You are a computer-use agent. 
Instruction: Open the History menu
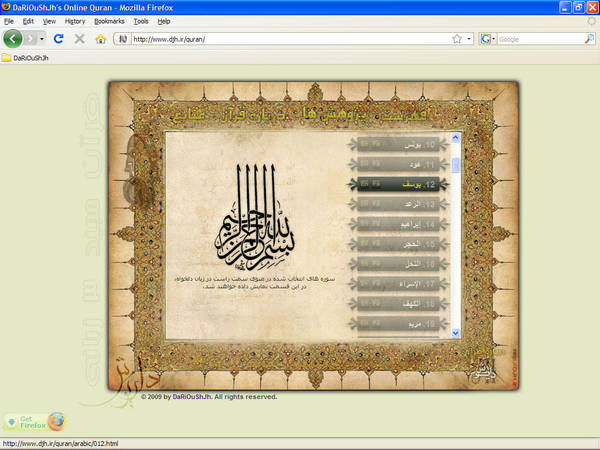75,21
